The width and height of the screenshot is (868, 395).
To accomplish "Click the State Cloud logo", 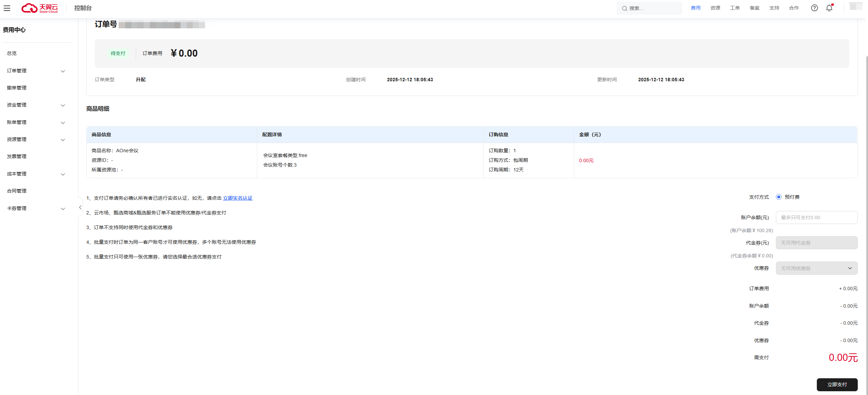I will click(40, 8).
